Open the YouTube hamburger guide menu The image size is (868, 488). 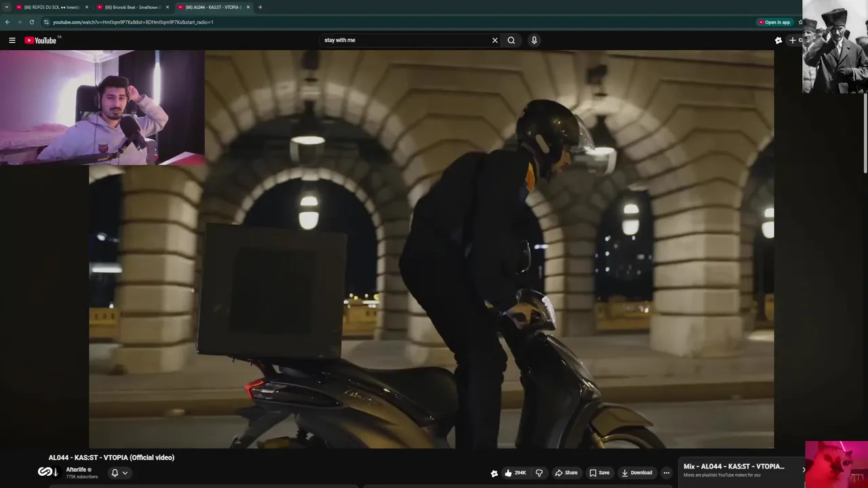[x=12, y=40]
